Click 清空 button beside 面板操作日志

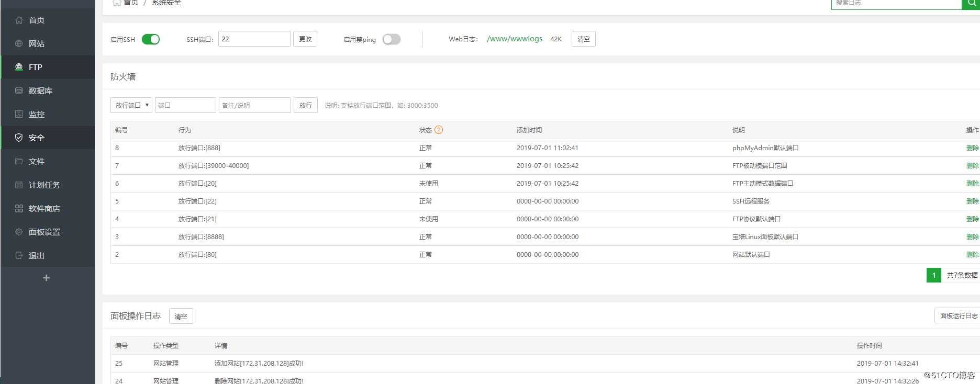181,316
